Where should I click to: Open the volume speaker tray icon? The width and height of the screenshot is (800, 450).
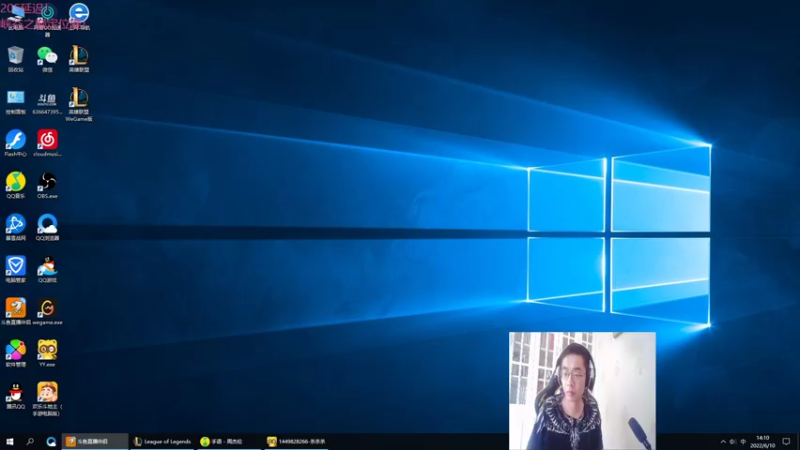pos(733,442)
